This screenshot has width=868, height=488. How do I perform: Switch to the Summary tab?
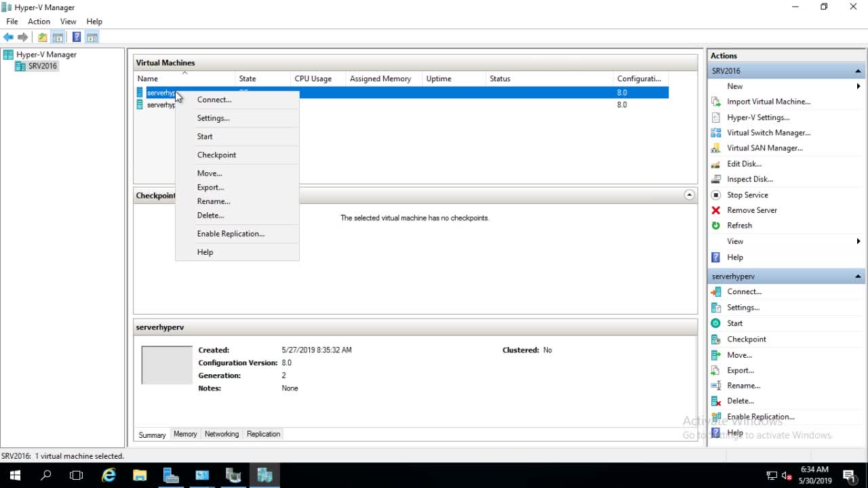(x=152, y=434)
